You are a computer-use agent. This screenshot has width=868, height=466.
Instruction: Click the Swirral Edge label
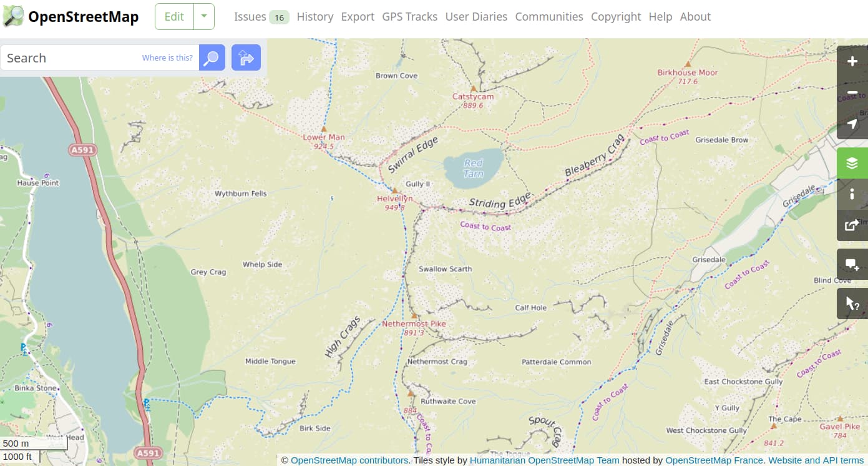click(412, 154)
